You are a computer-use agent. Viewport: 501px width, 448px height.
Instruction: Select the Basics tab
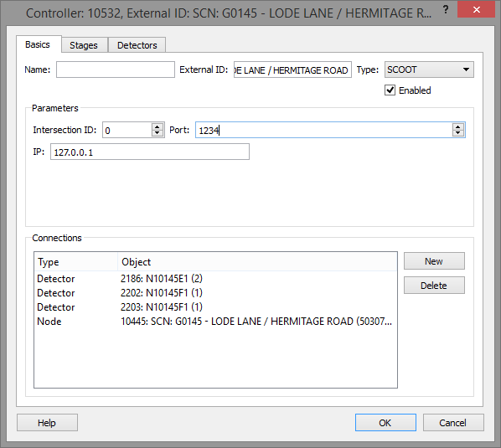tap(39, 44)
